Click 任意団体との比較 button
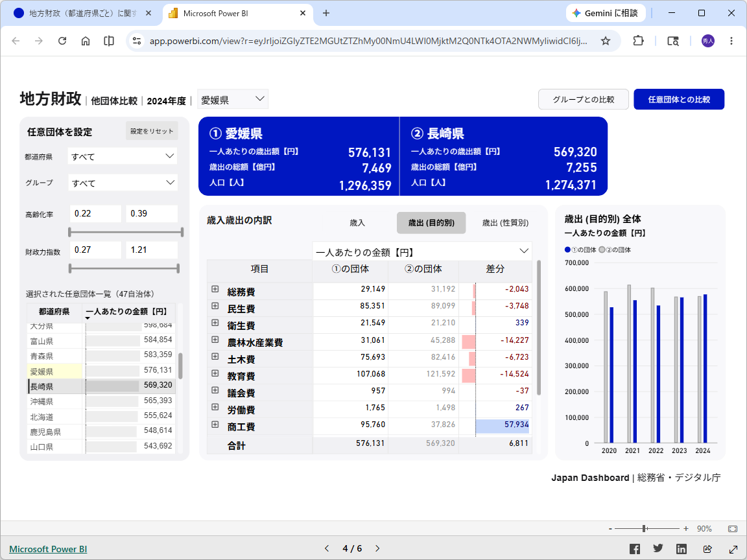Viewport: 747px width, 560px height. point(679,99)
